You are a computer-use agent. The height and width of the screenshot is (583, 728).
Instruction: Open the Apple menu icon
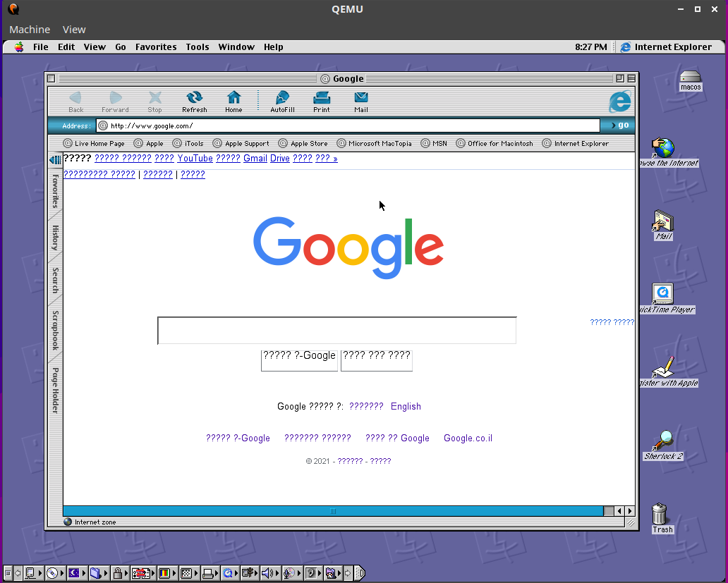click(x=19, y=47)
